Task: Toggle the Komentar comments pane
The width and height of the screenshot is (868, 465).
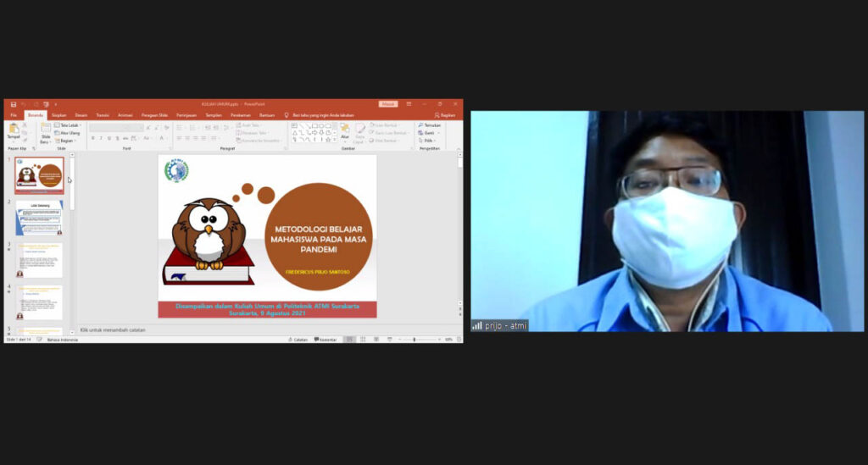Action: coord(325,340)
